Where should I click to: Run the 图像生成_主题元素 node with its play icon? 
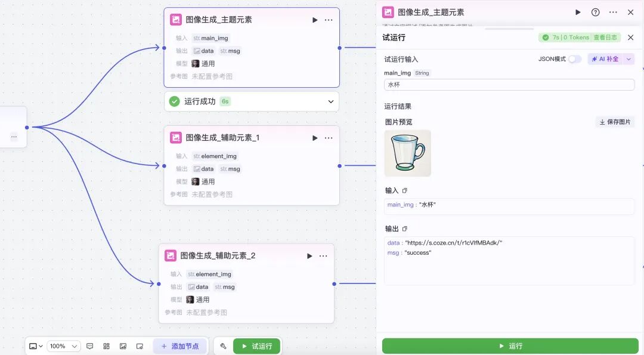[x=315, y=20]
